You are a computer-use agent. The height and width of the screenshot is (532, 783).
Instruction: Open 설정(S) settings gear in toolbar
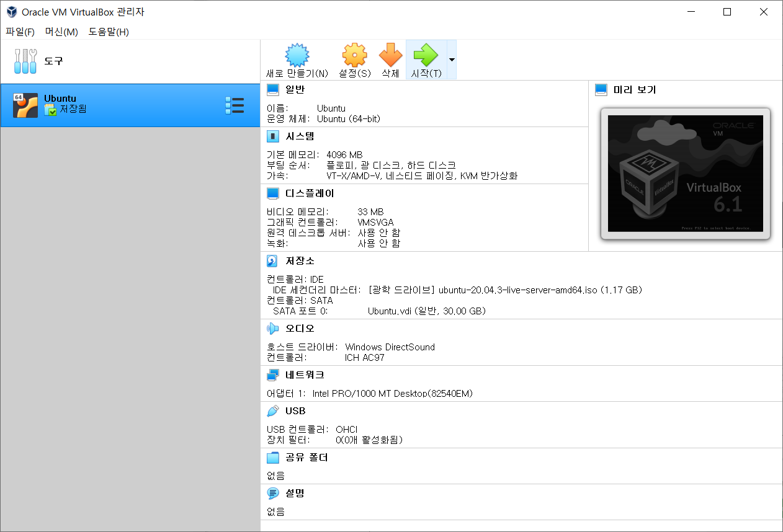(x=354, y=55)
